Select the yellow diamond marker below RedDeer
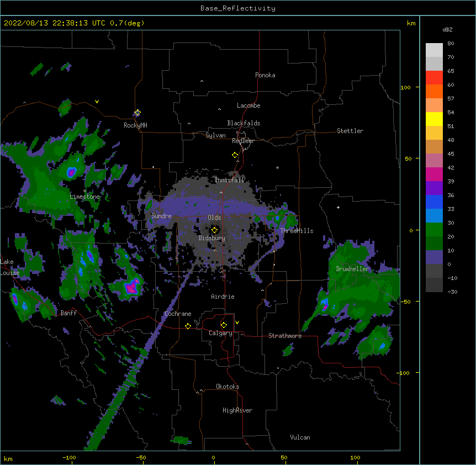 coord(235,155)
